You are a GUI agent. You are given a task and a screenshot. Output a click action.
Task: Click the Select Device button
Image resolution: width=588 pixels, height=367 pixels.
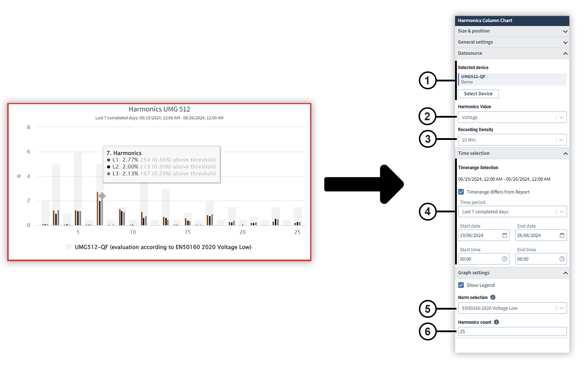[478, 94]
